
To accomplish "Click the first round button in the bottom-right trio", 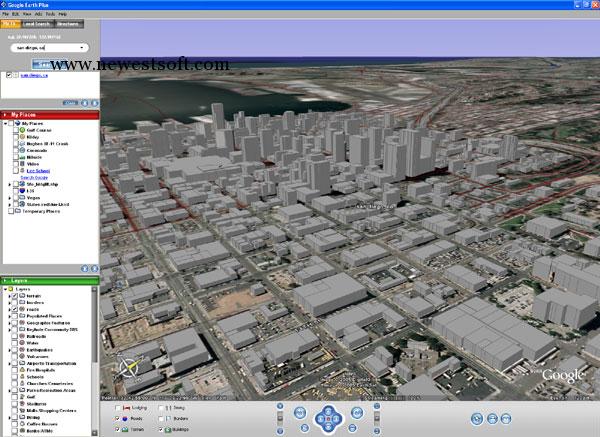I will click(x=477, y=419).
